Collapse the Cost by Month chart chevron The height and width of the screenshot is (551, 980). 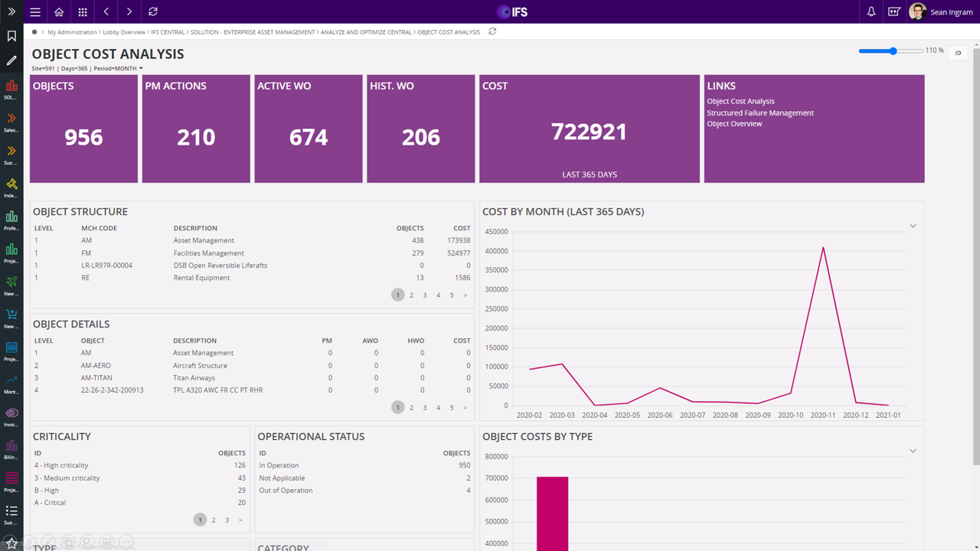(x=912, y=226)
